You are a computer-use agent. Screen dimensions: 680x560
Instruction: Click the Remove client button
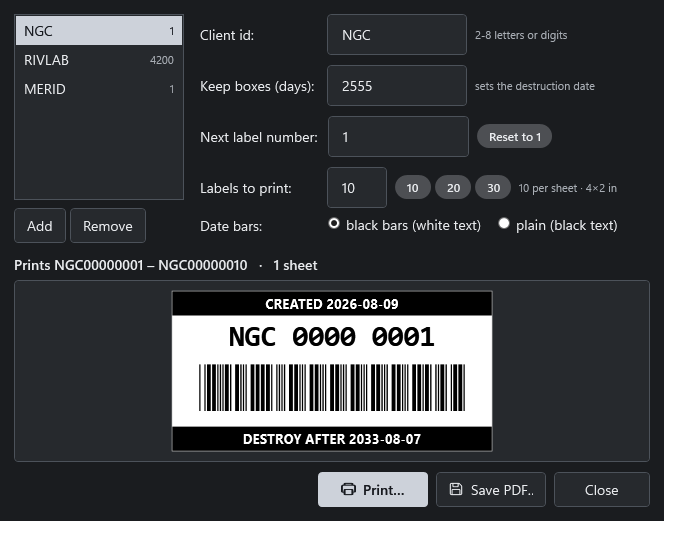coord(108,226)
